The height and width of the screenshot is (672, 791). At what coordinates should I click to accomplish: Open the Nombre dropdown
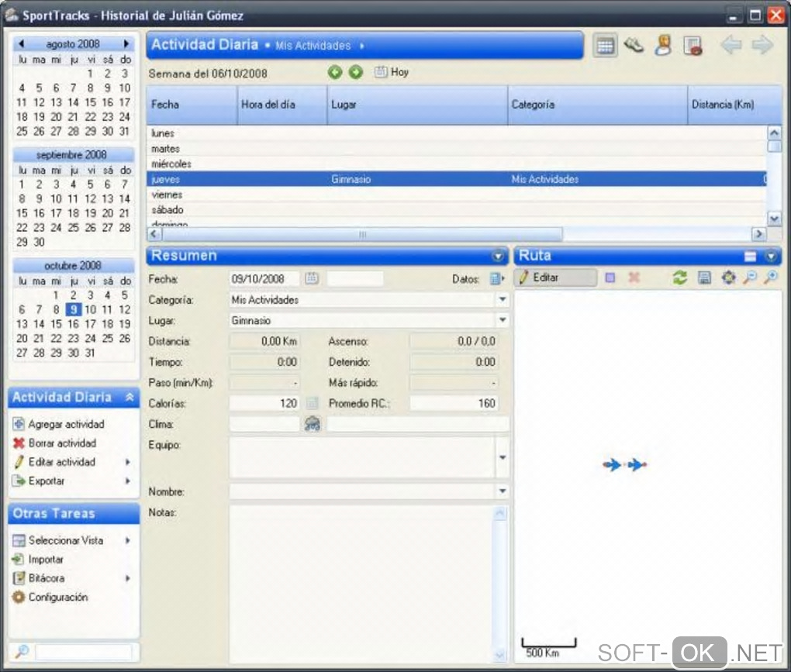click(x=503, y=491)
